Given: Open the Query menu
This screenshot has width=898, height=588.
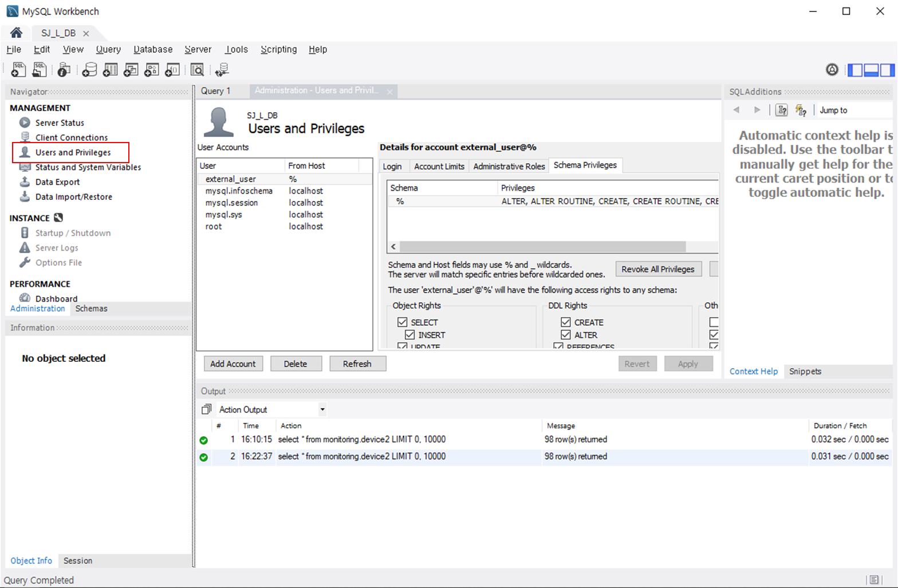Looking at the screenshot, I should pos(108,49).
